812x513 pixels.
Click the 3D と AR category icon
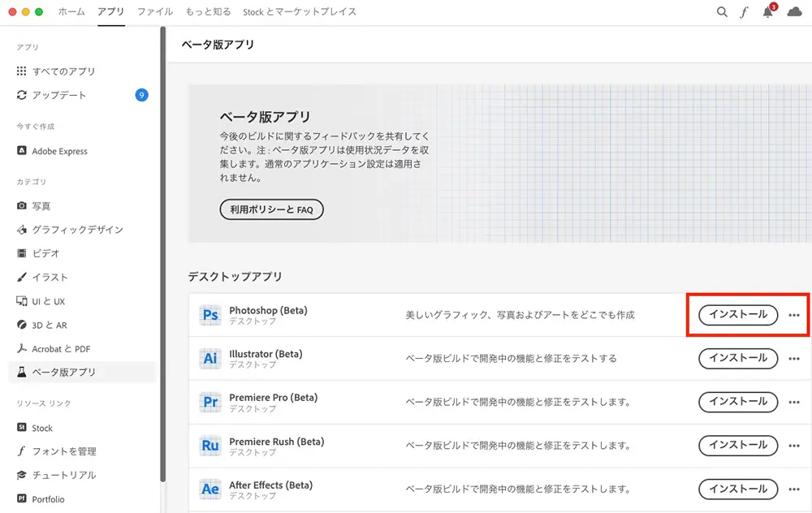(21, 325)
